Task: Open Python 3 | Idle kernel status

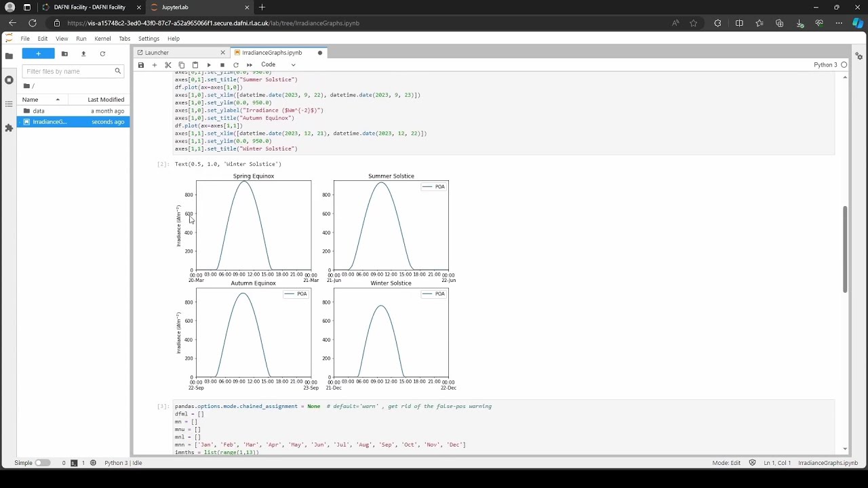Action: pyautogui.click(x=123, y=463)
